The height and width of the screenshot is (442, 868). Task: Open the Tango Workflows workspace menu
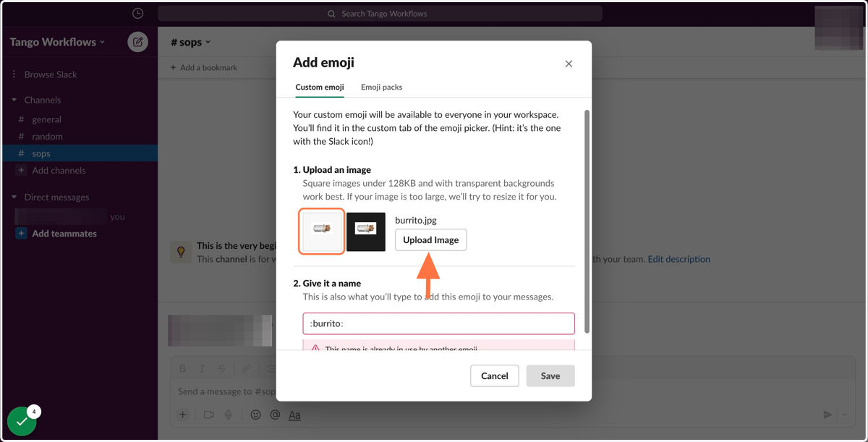click(x=57, y=42)
